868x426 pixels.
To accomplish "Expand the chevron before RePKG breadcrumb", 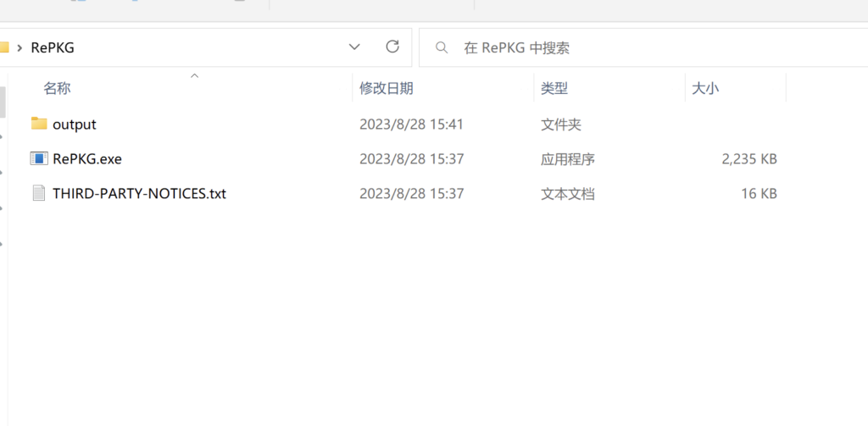I will point(19,48).
